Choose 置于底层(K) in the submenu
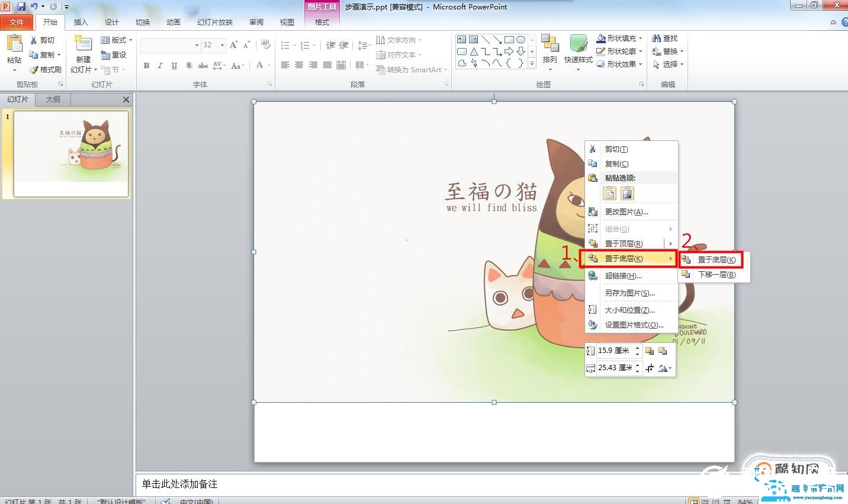 [x=716, y=259]
